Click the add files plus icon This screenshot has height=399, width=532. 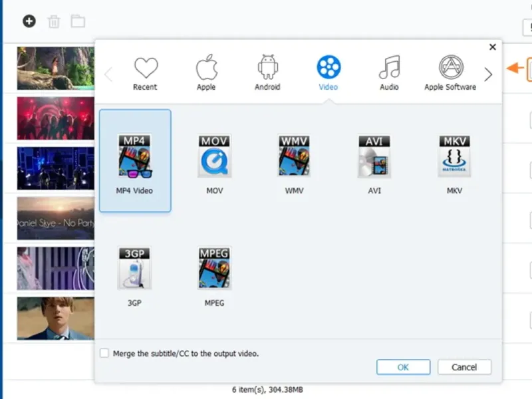(x=29, y=21)
